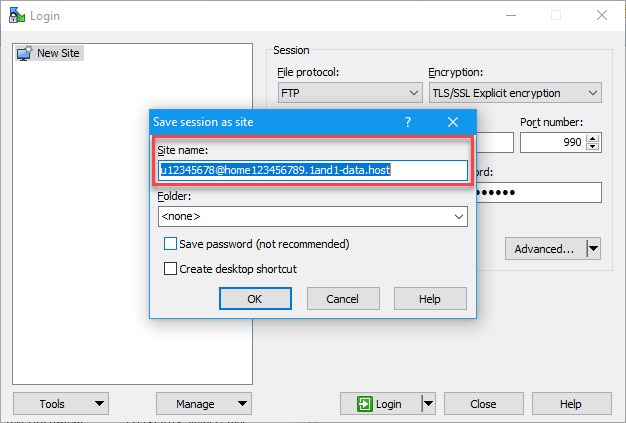Image resolution: width=626 pixels, height=423 pixels.
Task: Click the Site name input field
Action: coord(312,171)
